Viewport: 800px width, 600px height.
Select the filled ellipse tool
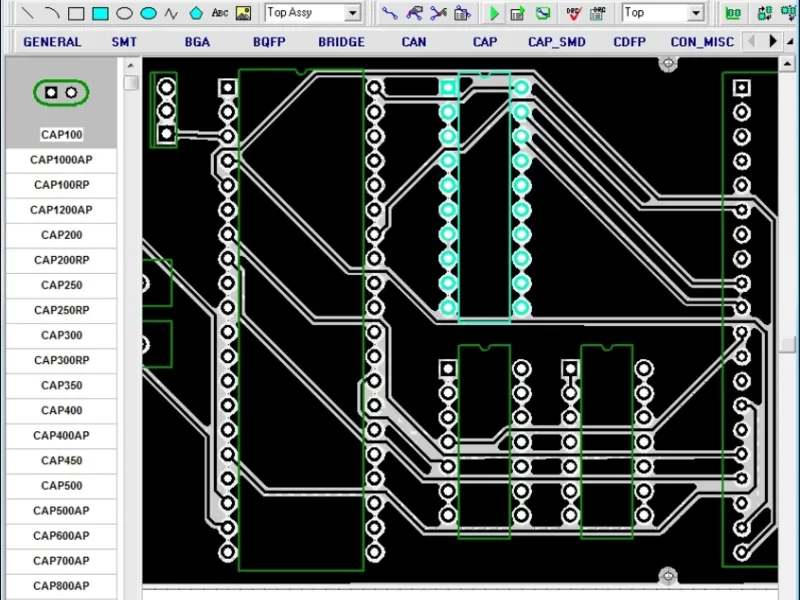(x=148, y=13)
